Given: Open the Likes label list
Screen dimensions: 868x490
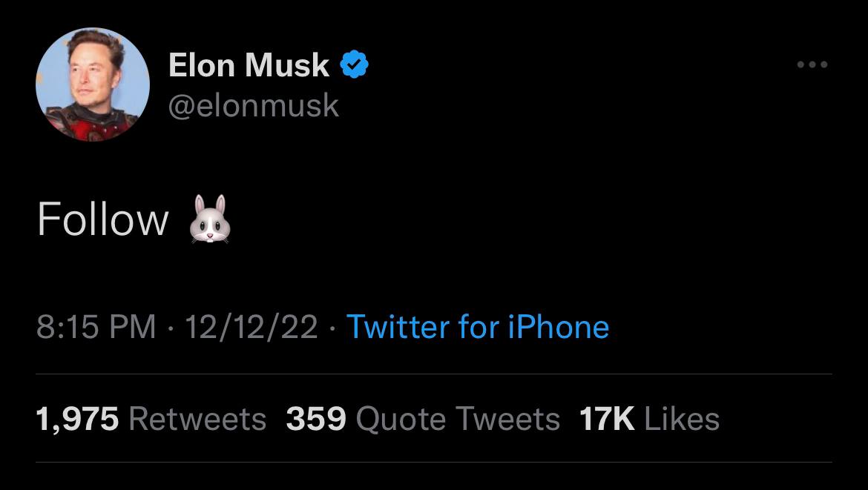Looking at the screenshot, I should click(682, 419).
